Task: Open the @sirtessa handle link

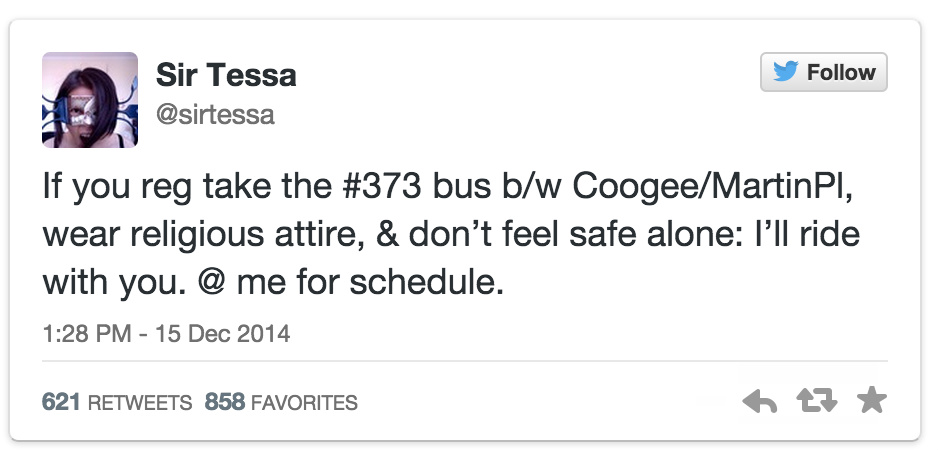Action: (215, 116)
